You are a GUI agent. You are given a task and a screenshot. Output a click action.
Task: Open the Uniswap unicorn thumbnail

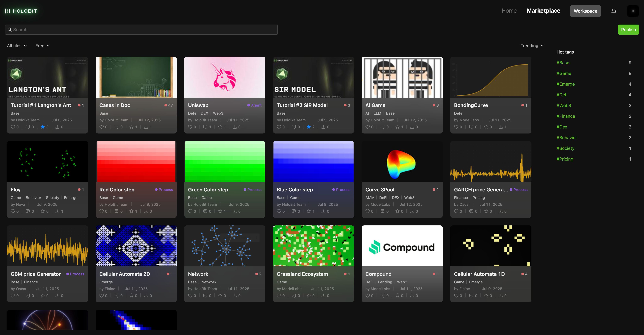tap(225, 77)
